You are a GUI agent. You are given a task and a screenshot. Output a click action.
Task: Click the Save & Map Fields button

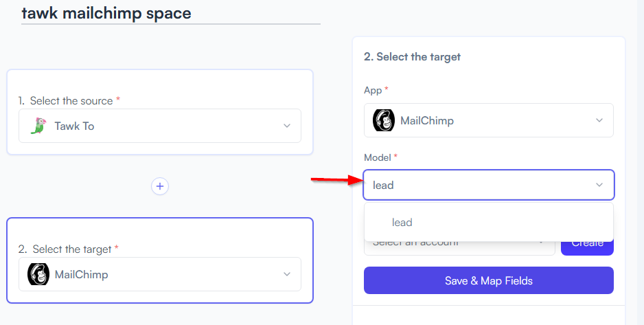point(489,280)
